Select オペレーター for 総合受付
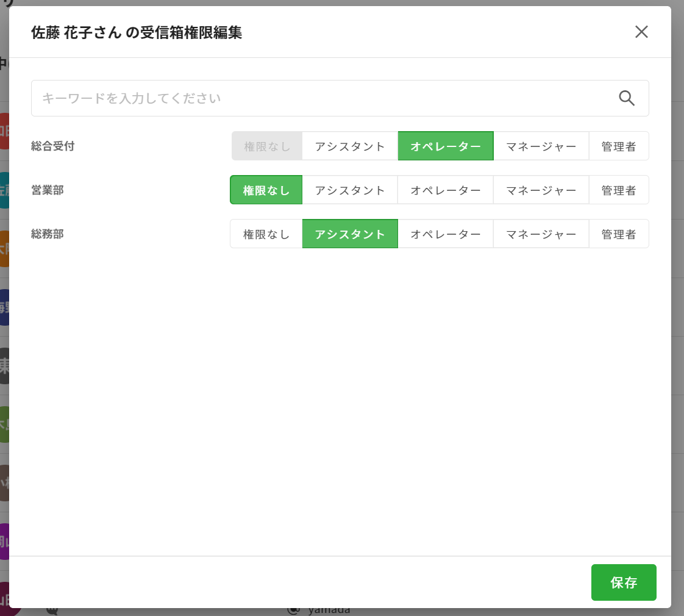Screen dimensions: 684x616 tap(446, 146)
